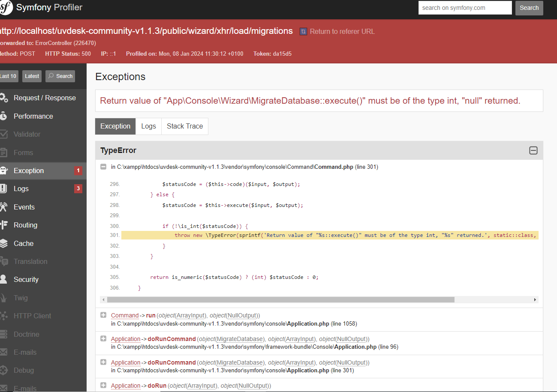The height and width of the screenshot is (392, 557).
Task: Click the Twig leaf icon
Action: [x=3, y=298]
